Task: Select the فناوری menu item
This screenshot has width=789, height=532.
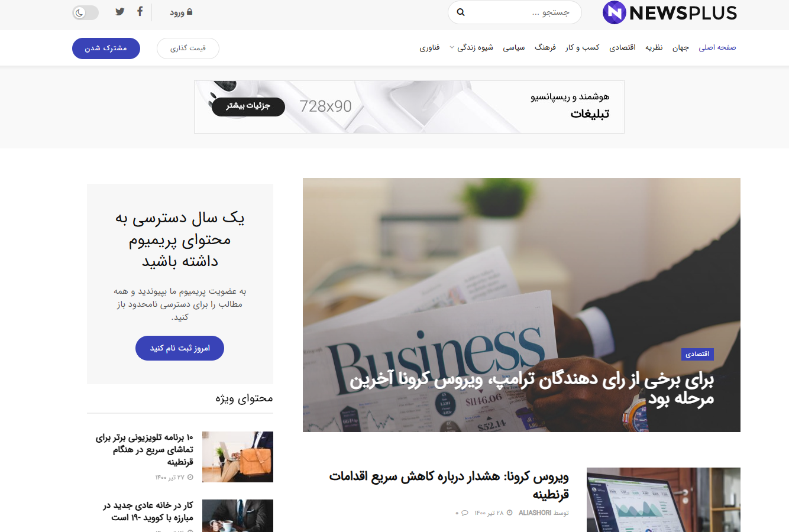Action: point(430,47)
